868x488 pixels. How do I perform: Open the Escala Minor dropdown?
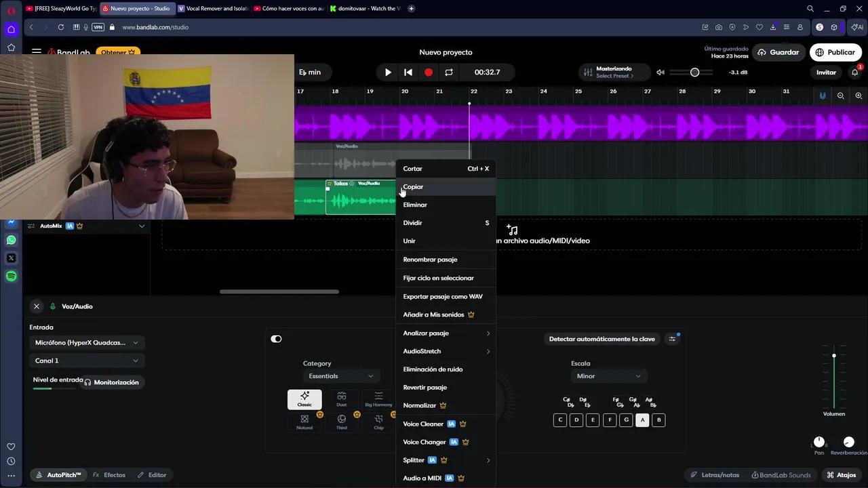(608, 376)
